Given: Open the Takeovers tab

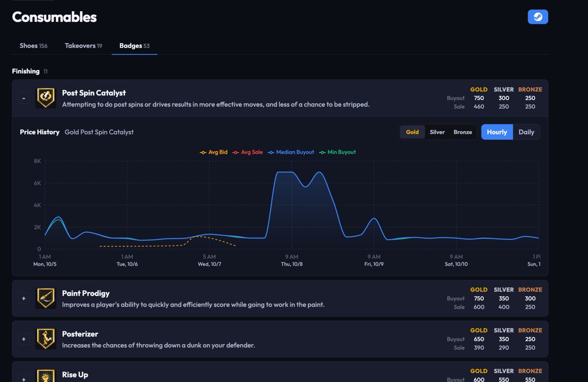Looking at the screenshot, I should click(x=83, y=46).
